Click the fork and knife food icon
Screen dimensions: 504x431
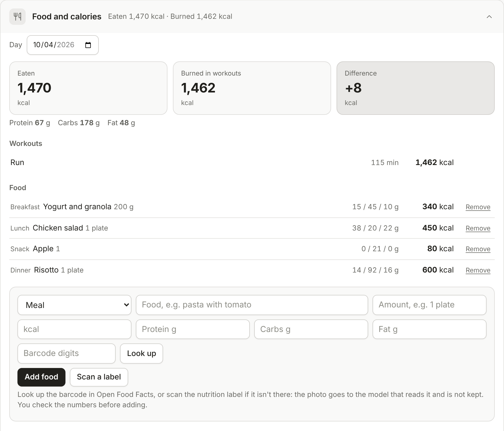(17, 17)
